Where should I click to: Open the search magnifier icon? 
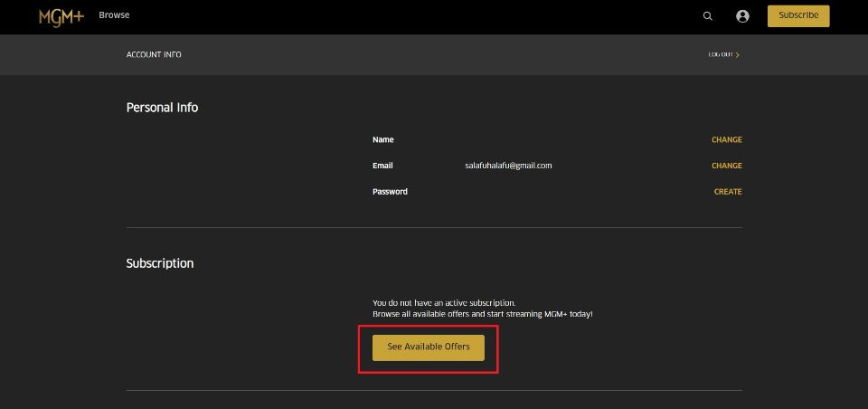(707, 16)
